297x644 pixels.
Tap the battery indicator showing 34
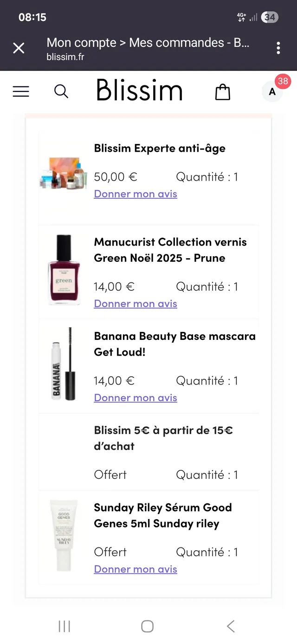coord(268,17)
